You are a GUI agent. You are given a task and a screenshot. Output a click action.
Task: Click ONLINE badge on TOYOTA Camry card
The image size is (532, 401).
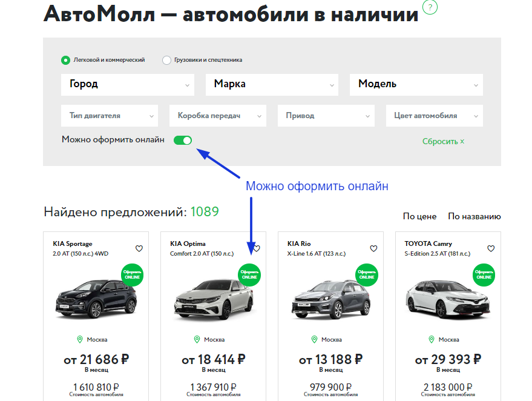tap(484, 274)
